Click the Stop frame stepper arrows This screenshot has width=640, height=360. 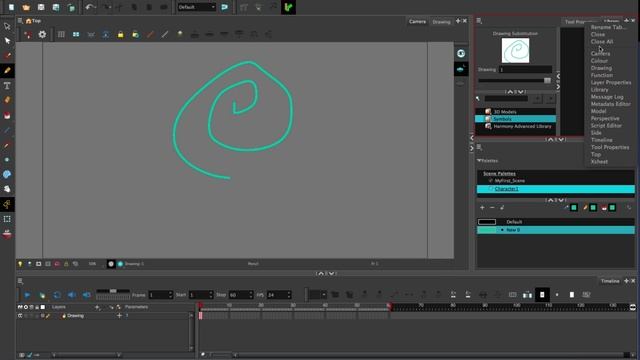[251, 295]
